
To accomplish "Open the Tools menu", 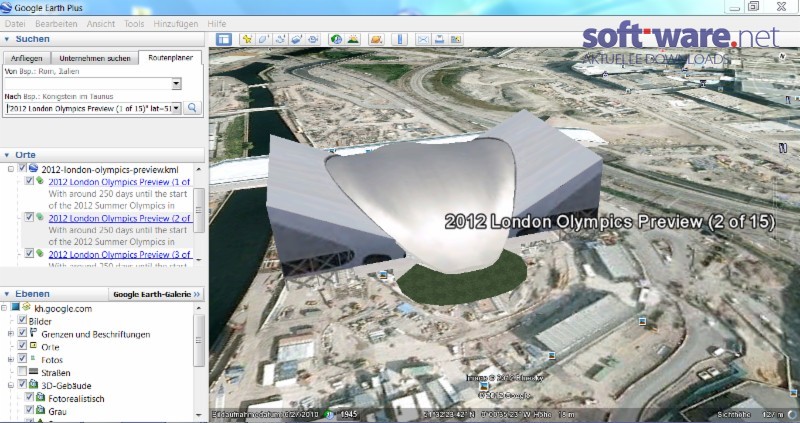I will (x=134, y=24).
